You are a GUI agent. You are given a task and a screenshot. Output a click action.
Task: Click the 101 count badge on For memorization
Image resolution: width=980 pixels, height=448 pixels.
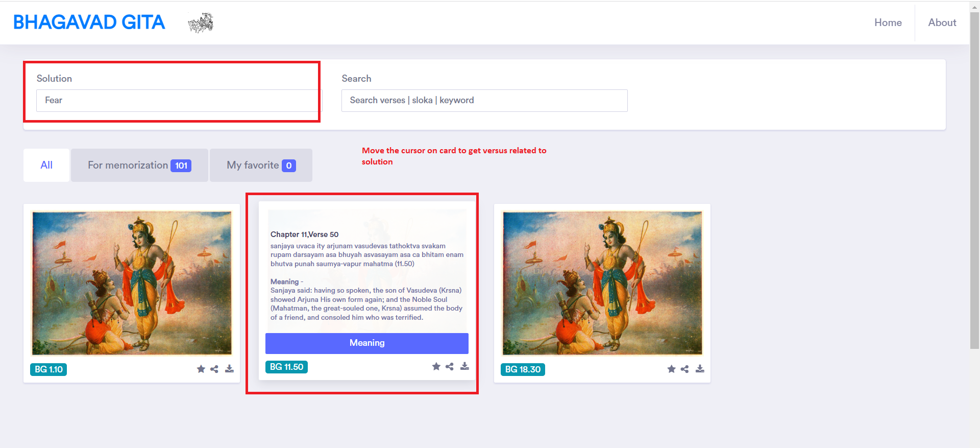(x=181, y=166)
